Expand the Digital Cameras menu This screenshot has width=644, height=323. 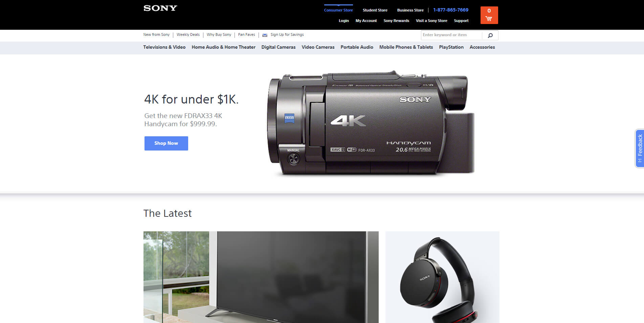click(278, 47)
